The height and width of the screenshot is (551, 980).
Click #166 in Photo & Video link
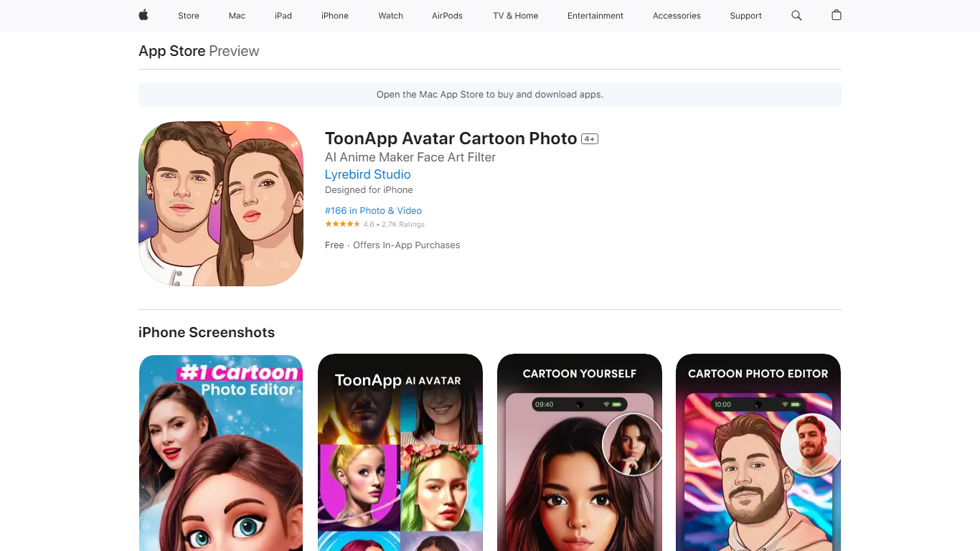point(373,210)
